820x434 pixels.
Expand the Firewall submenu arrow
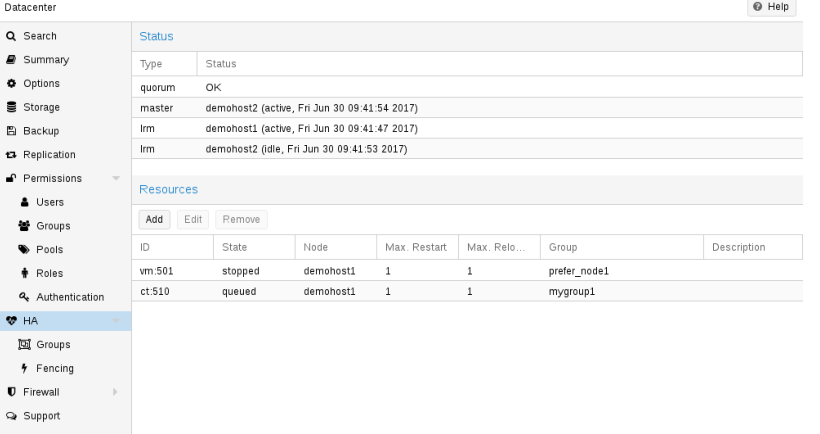coord(115,392)
